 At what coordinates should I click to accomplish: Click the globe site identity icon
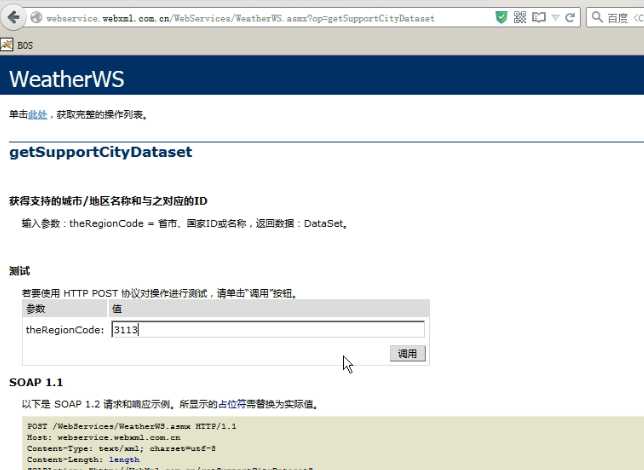click(x=37, y=18)
